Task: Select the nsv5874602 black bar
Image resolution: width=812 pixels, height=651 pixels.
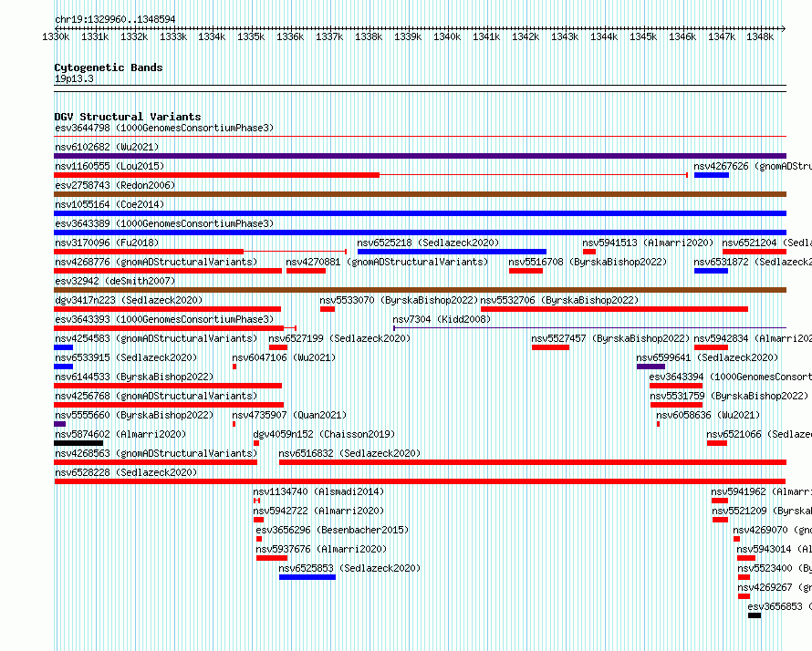Action: pos(78,443)
